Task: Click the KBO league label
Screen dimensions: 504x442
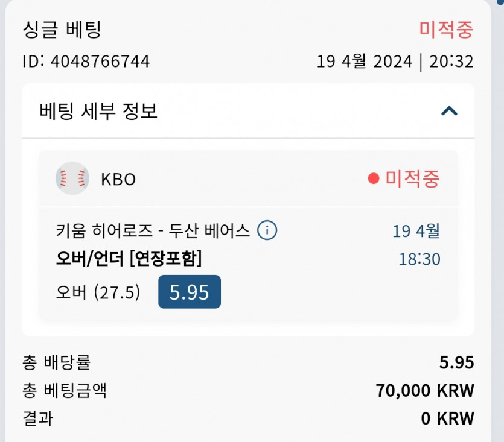Action: 118,179
